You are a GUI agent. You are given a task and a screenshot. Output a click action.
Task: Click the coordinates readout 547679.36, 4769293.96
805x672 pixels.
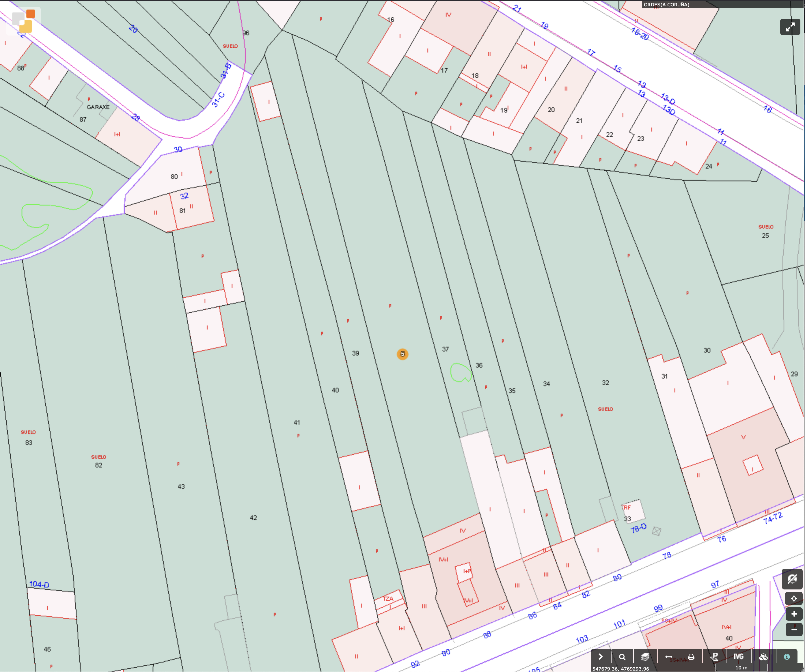click(620, 669)
